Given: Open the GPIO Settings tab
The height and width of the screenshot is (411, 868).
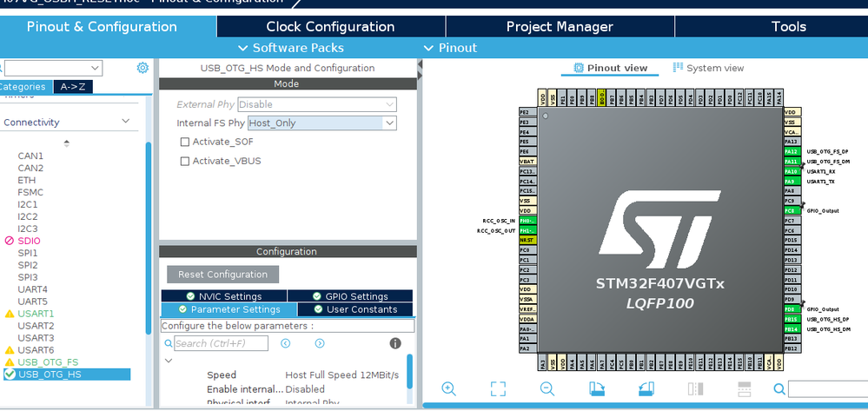Looking at the screenshot, I should pos(350,295).
